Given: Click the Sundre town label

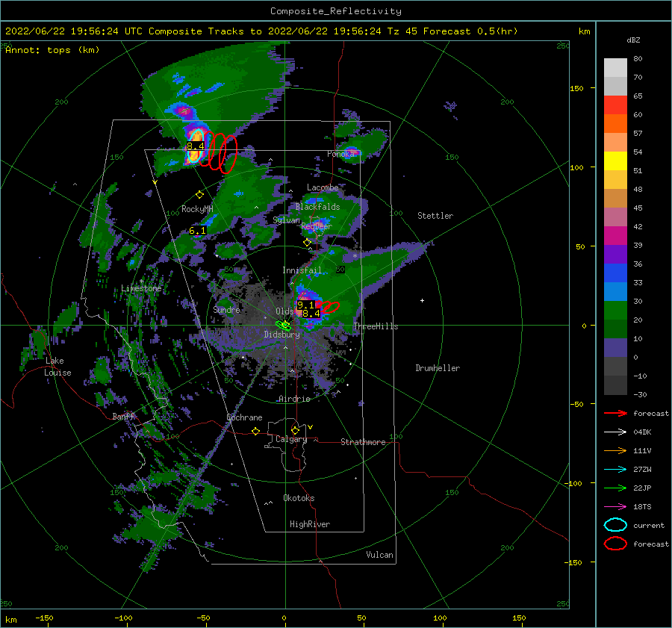Looking at the screenshot, I should [x=227, y=310].
